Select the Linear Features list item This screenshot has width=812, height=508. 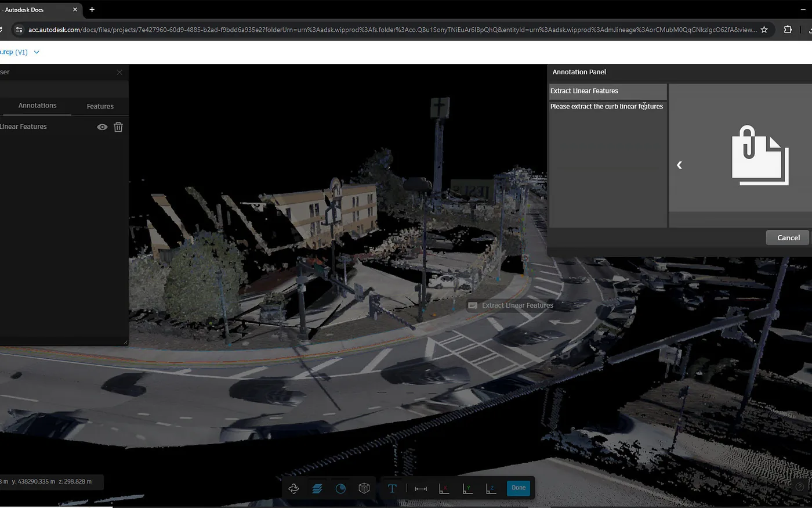tap(23, 127)
